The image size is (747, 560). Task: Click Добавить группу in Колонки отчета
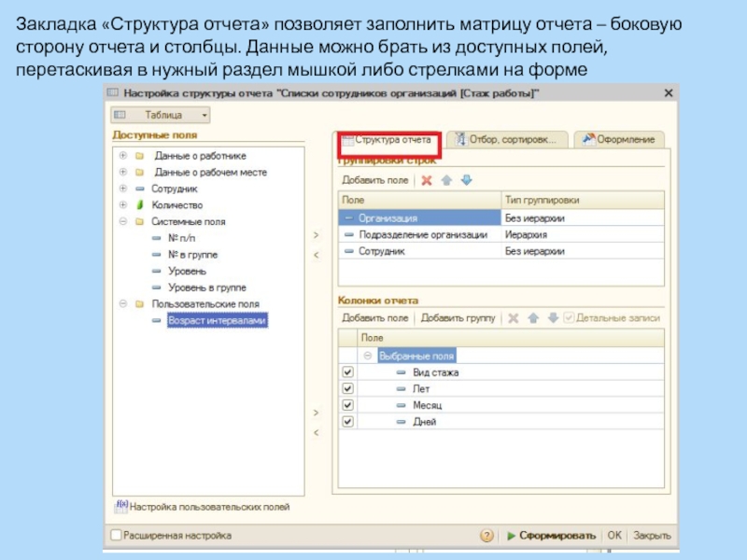pyautogui.click(x=458, y=318)
